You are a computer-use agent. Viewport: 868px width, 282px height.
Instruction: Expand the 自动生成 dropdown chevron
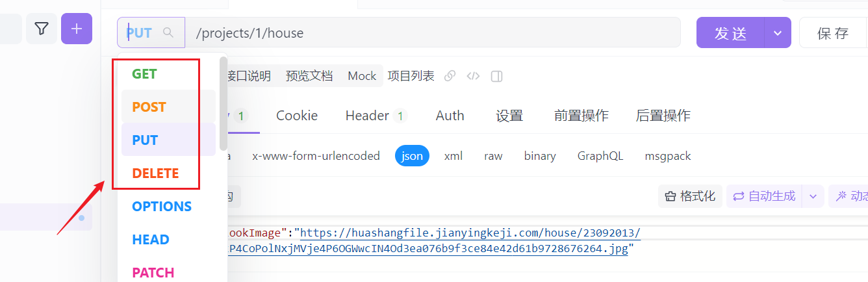(x=813, y=196)
